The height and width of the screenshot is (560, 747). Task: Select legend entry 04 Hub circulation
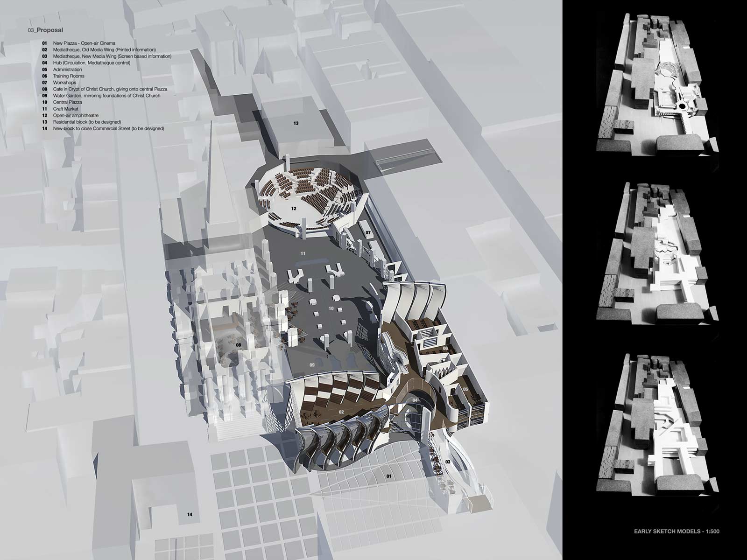[91, 63]
